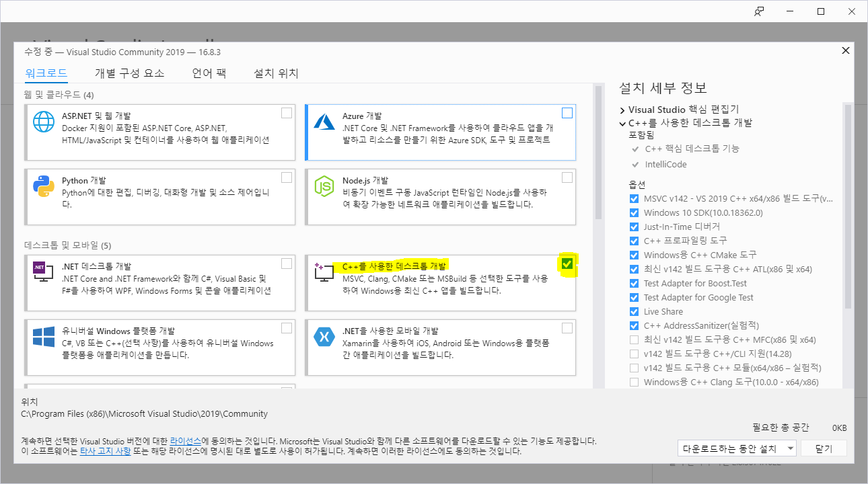Uncheck Test Adapter for Boost.Test
The image size is (868, 484).
tap(634, 283)
